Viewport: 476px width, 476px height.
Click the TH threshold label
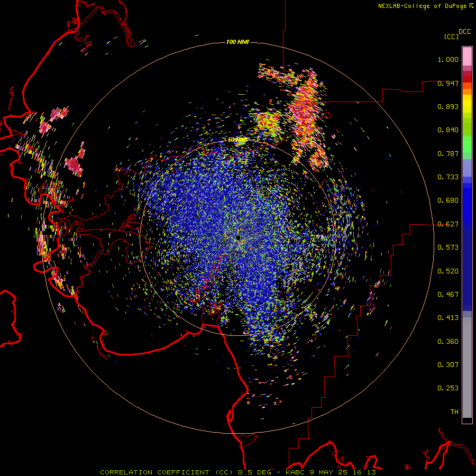[x=454, y=412]
